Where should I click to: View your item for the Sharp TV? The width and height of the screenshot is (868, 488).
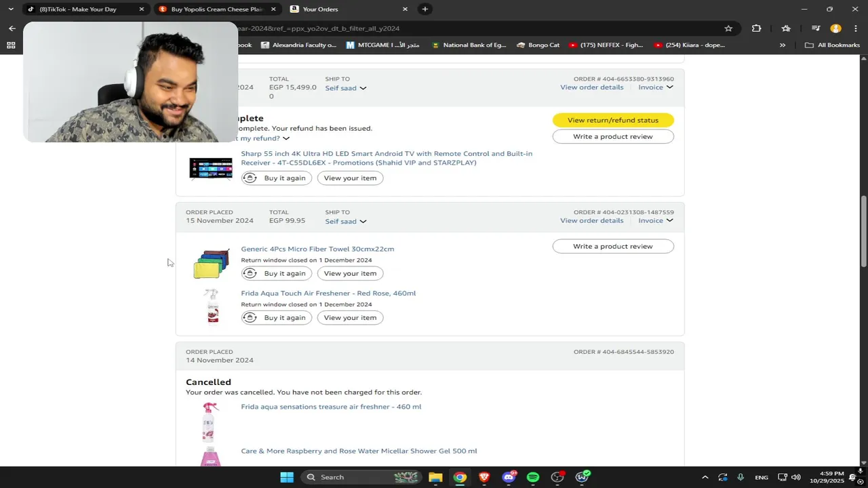click(x=350, y=178)
